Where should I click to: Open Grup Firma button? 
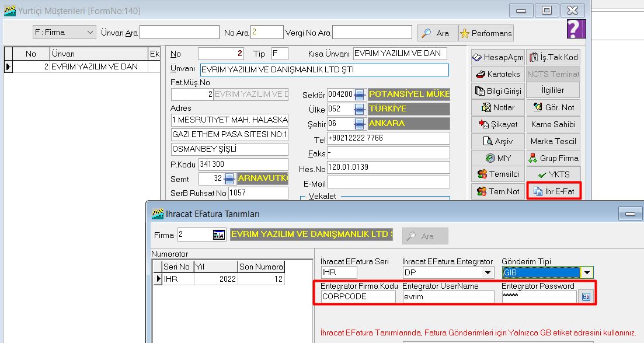tap(554, 158)
